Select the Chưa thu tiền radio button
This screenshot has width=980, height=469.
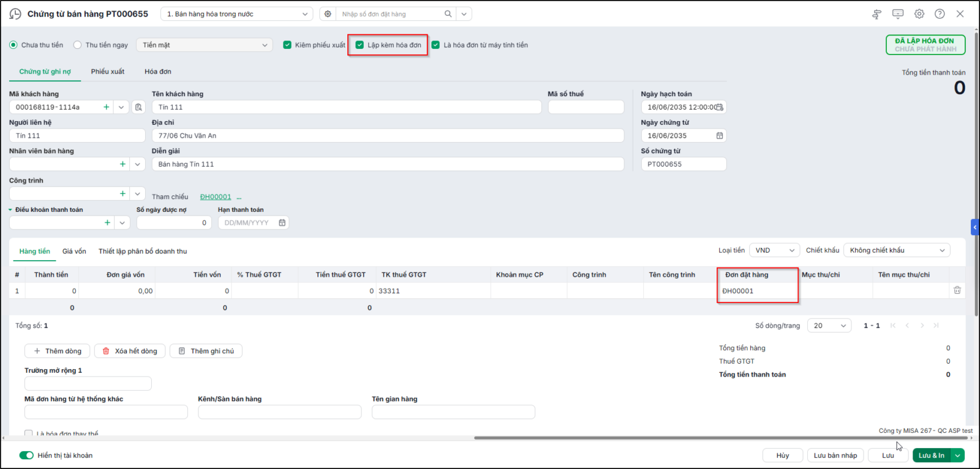13,45
